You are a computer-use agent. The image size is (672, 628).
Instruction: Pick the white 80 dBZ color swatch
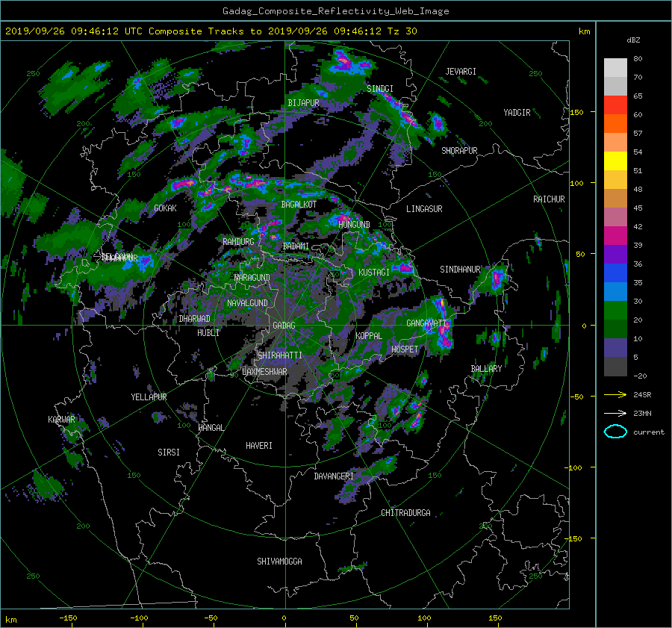tap(615, 68)
